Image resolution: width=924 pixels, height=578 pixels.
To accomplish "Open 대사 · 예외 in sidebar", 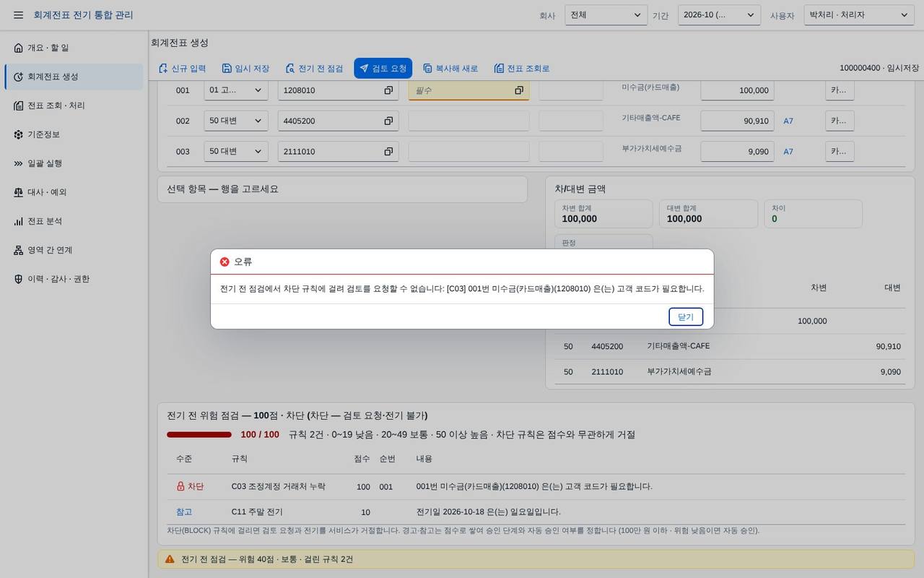I will [74, 192].
